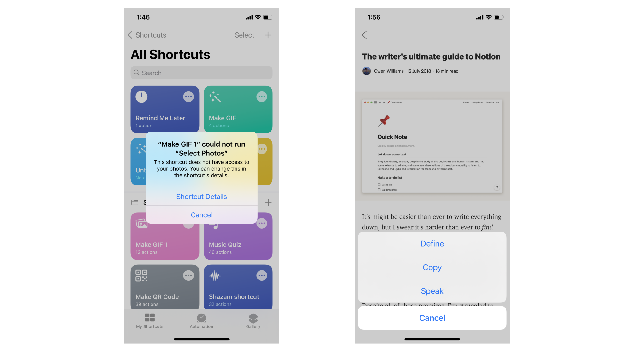The width and height of the screenshot is (644, 352).
Task: Click Cancel in the text selection popup
Action: tap(432, 318)
